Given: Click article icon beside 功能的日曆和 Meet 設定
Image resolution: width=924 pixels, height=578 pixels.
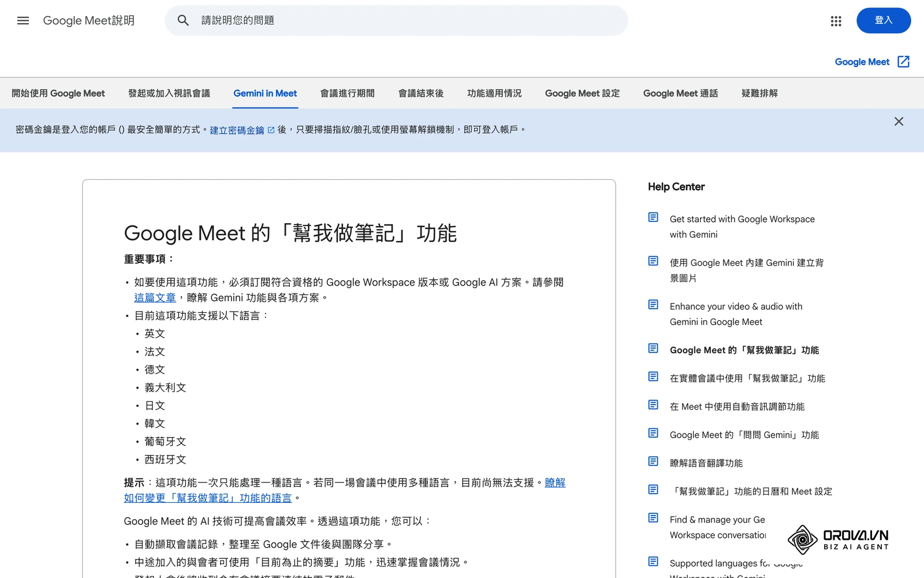Looking at the screenshot, I should tap(653, 490).
